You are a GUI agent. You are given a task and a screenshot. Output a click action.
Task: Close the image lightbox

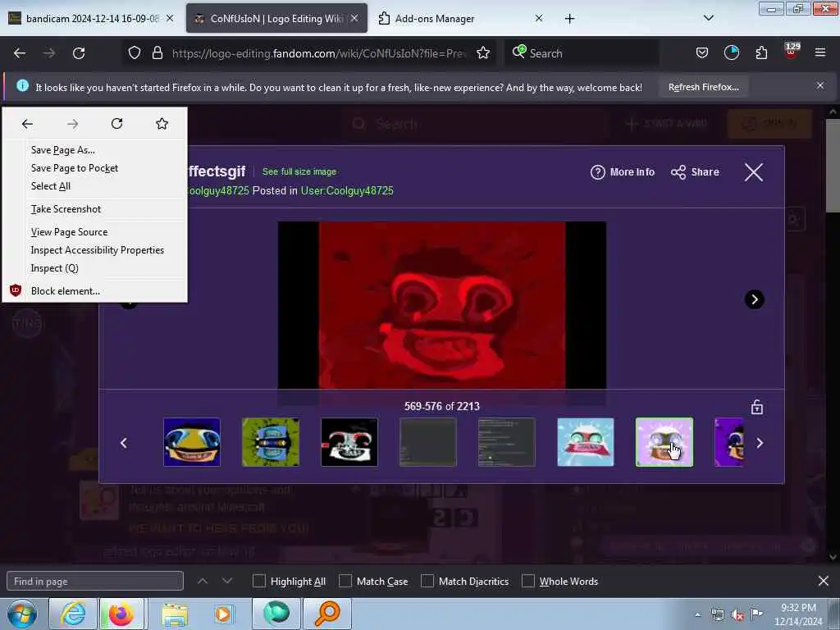click(x=754, y=172)
